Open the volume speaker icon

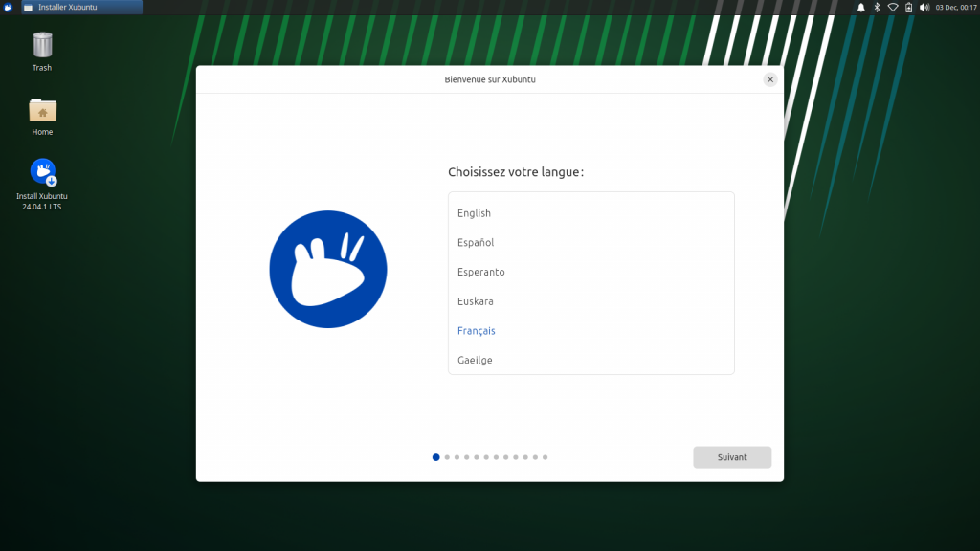[x=924, y=7]
